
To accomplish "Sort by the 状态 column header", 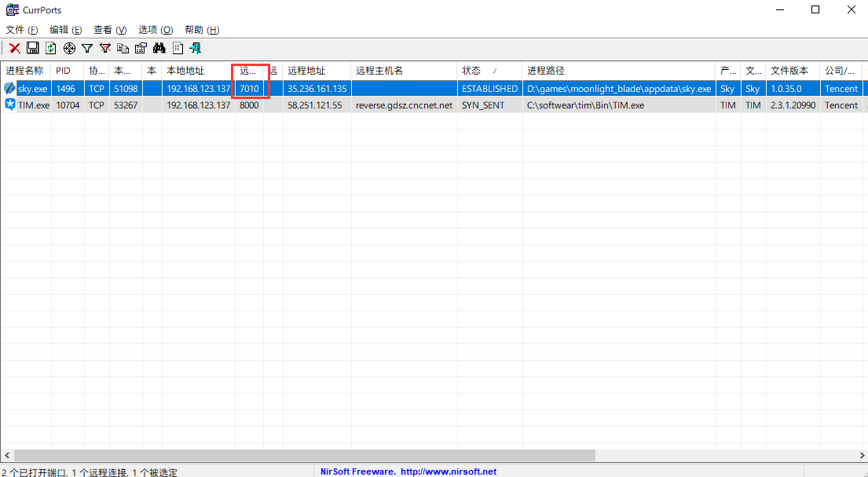I will tap(489, 71).
